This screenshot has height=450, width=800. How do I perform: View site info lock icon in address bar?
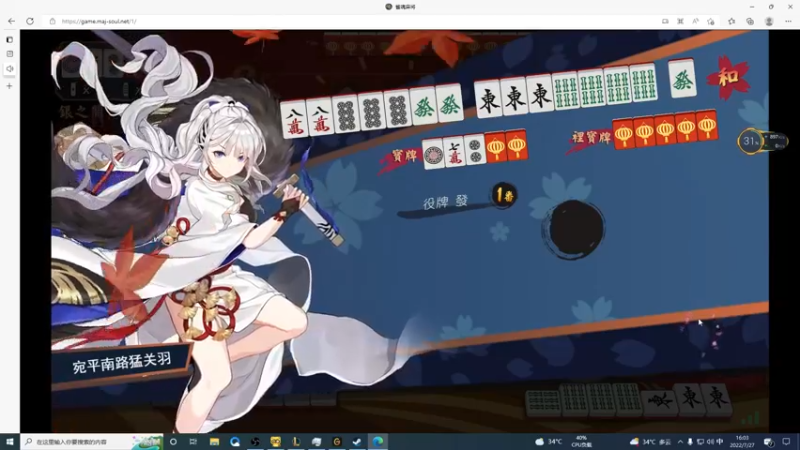[52, 21]
